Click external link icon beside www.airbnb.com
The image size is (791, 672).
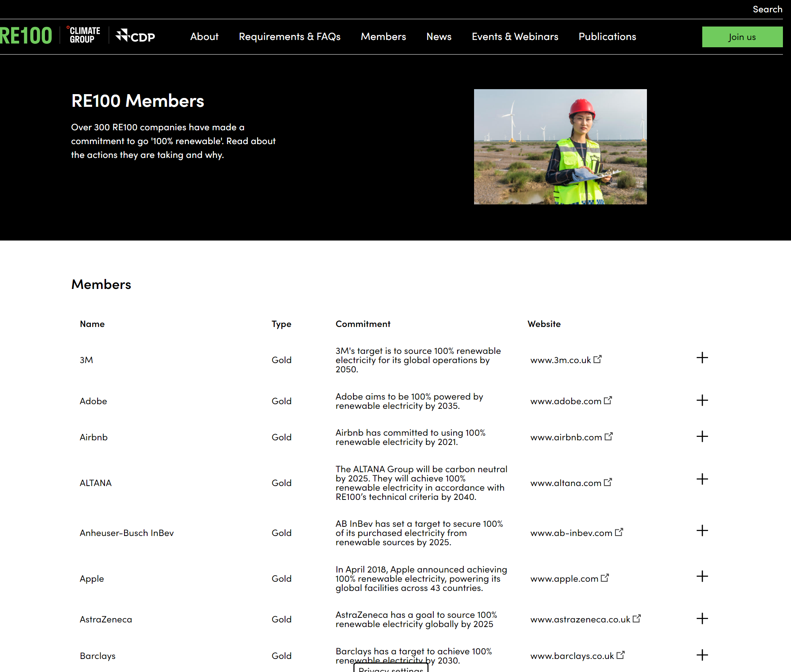click(x=609, y=436)
